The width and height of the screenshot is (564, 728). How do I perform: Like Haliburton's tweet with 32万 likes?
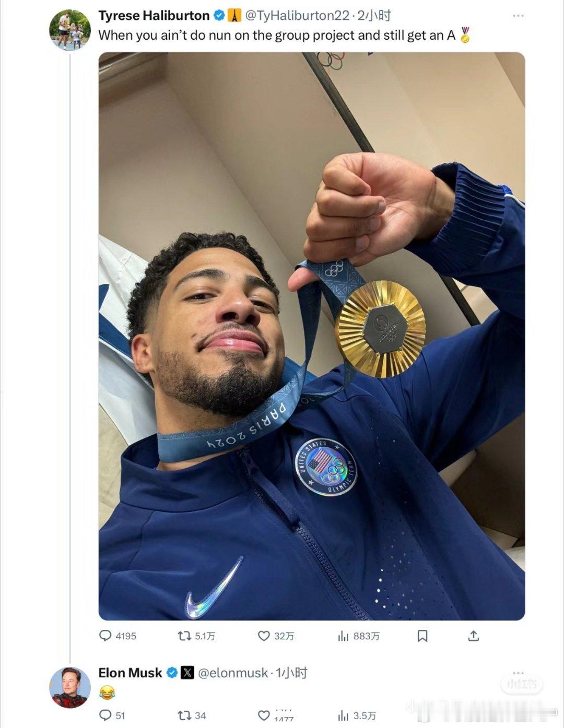click(x=276, y=636)
